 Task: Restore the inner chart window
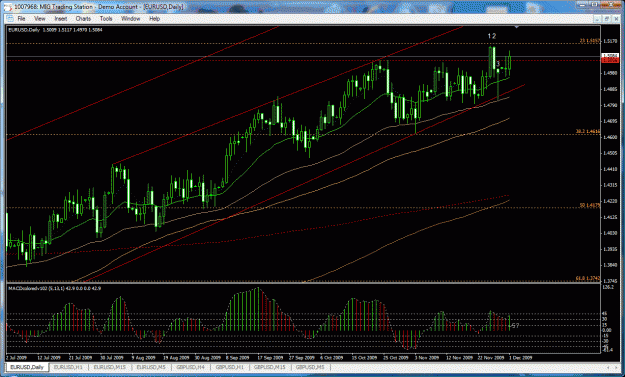[607, 19]
